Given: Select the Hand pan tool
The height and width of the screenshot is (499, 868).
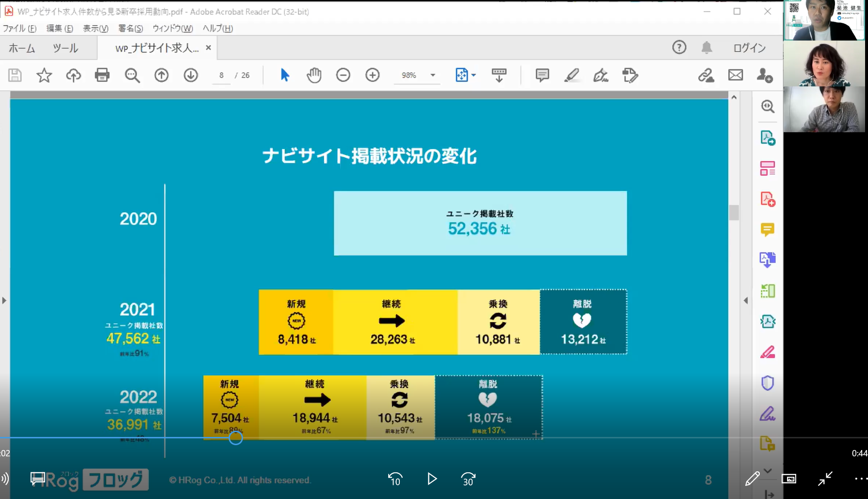Looking at the screenshot, I should click(314, 75).
